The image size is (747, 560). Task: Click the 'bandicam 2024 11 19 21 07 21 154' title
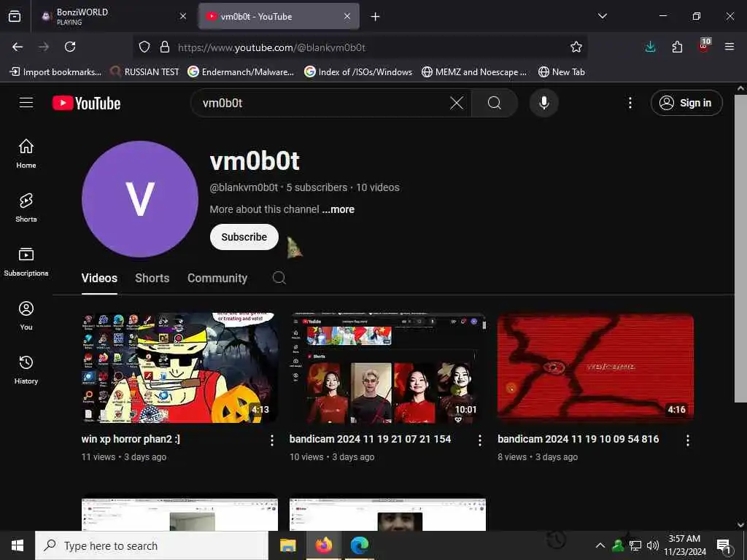(x=370, y=439)
